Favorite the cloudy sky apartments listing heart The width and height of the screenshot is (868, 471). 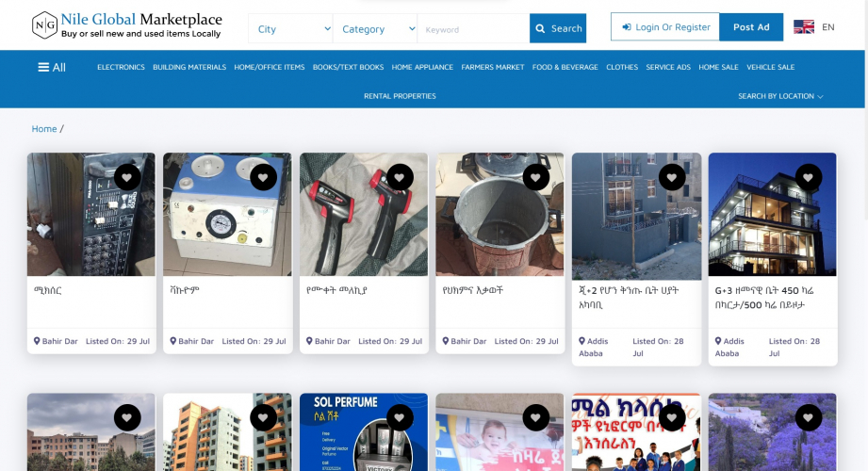point(127,417)
